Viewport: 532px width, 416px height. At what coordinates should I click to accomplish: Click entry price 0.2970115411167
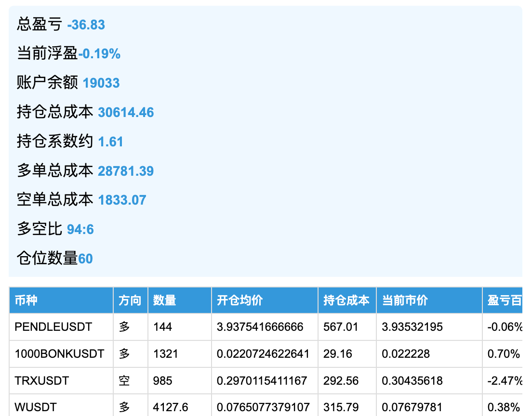pyautogui.click(x=262, y=380)
